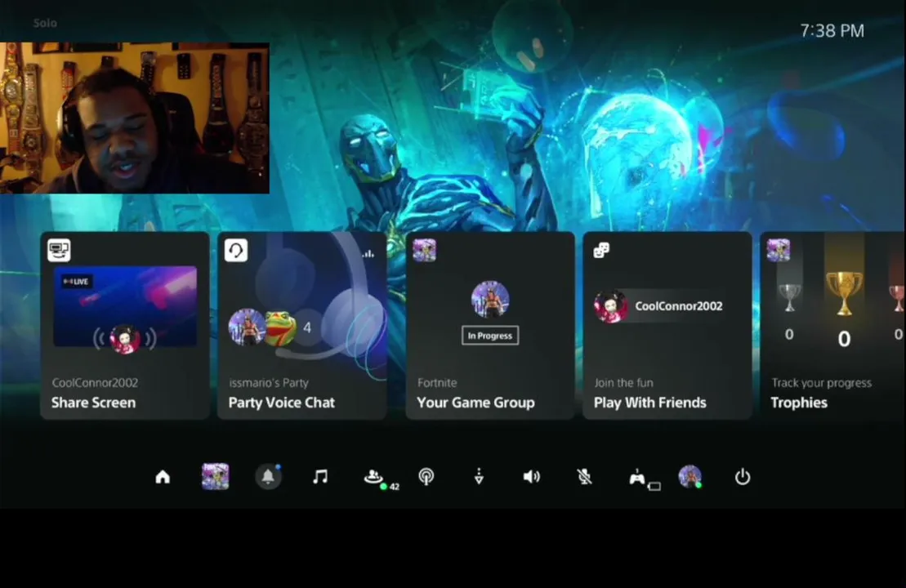
Task: Toggle the muted microphone icon
Action: (584, 476)
